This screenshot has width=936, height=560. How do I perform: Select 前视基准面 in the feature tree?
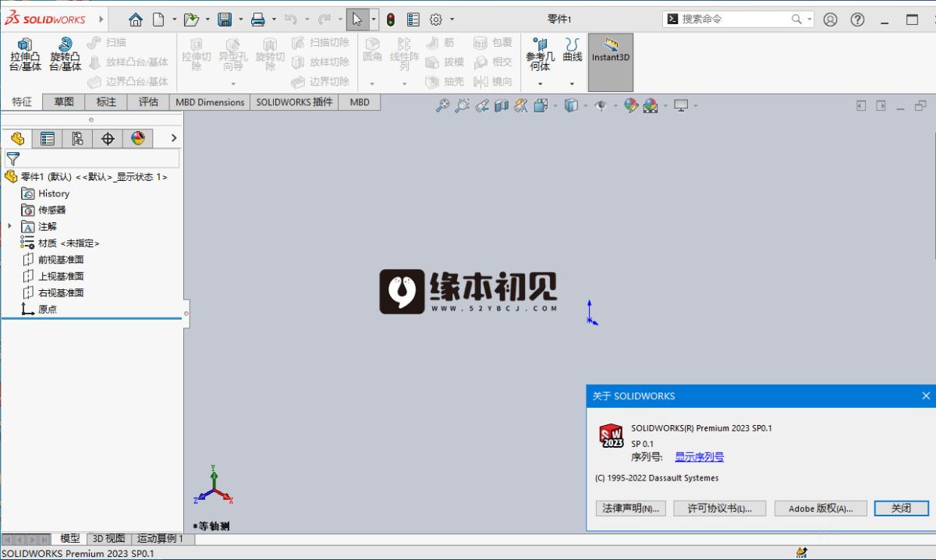[61, 260]
